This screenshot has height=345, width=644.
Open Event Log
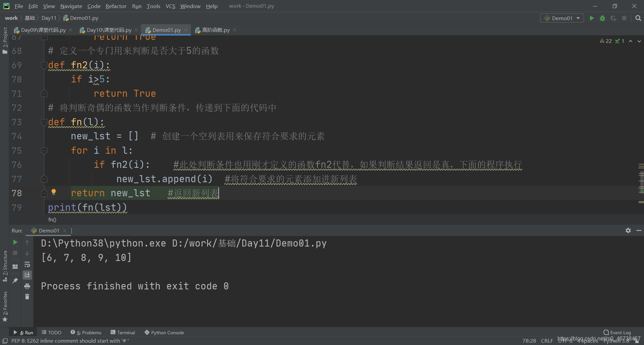[617, 332]
